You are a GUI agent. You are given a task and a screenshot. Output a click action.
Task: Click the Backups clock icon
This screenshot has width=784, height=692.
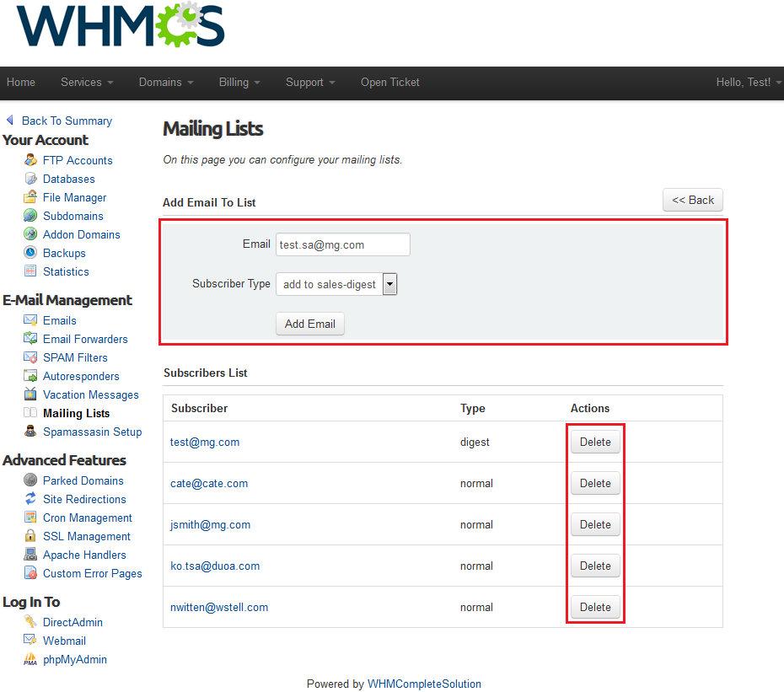tap(30, 253)
